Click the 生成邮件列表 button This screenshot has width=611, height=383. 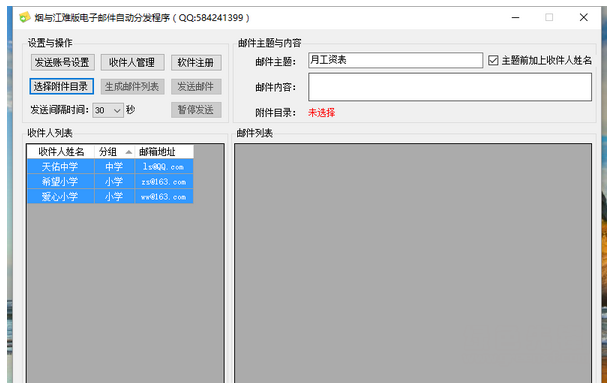(132, 86)
